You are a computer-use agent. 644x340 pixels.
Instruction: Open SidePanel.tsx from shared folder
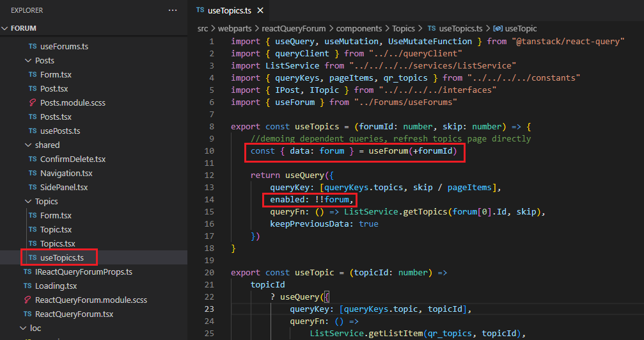pyautogui.click(x=63, y=188)
